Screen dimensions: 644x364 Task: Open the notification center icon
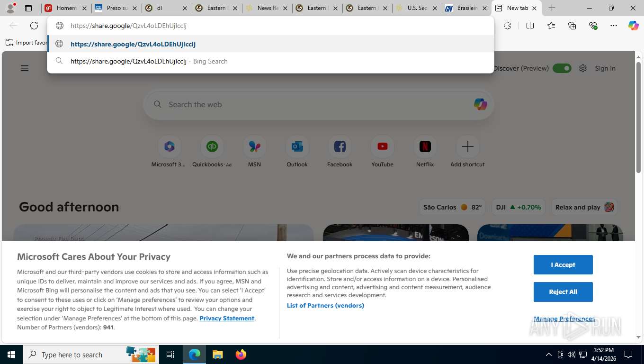[628, 355]
